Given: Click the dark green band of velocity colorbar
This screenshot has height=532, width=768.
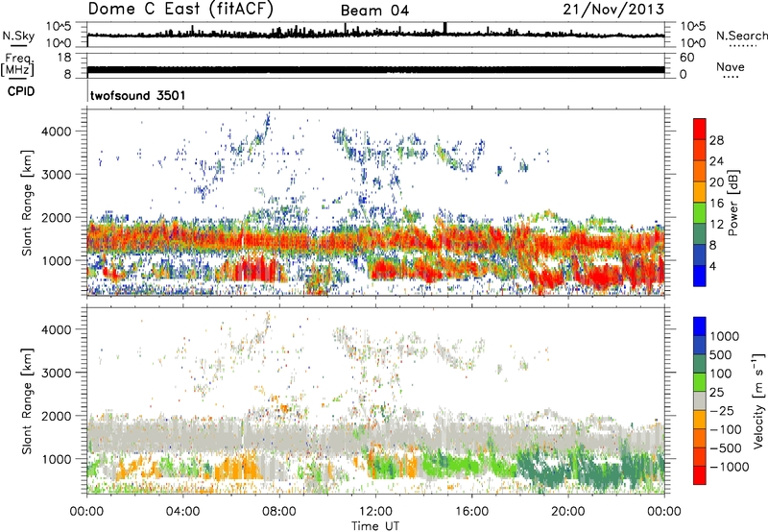Looking at the screenshot, I should [700, 364].
